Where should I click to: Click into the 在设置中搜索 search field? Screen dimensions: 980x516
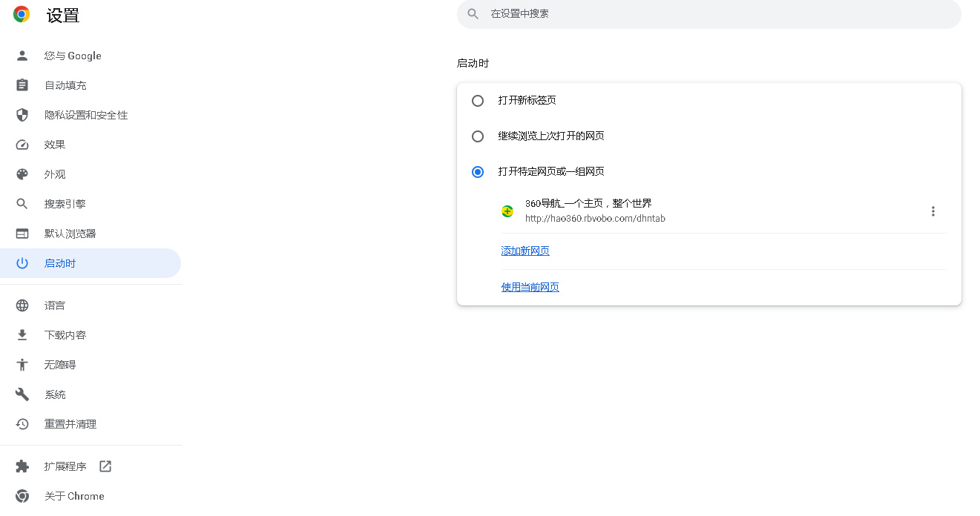(709, 14)
